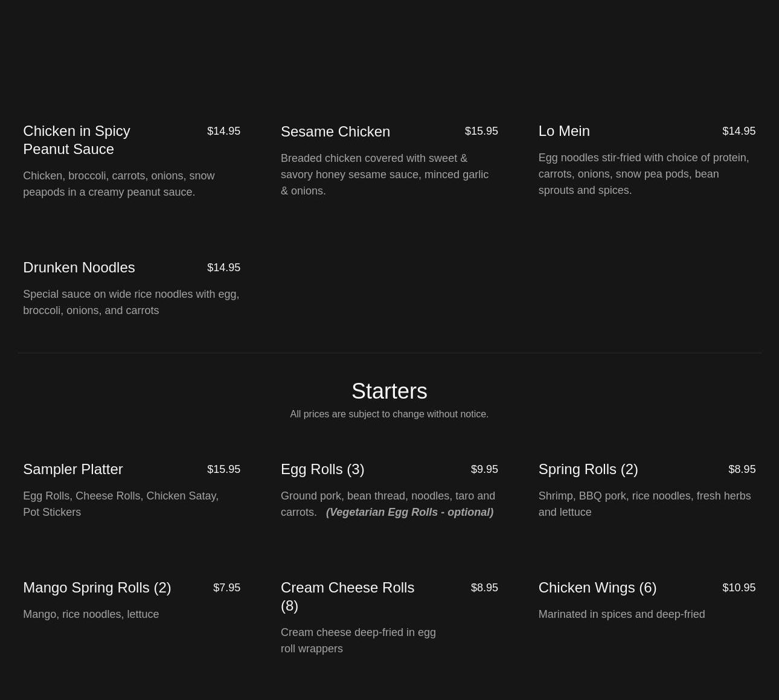Select Mango Spring Rolls (2)
The width and height of the screenshot is (779, 700).
tap(97, 588)
